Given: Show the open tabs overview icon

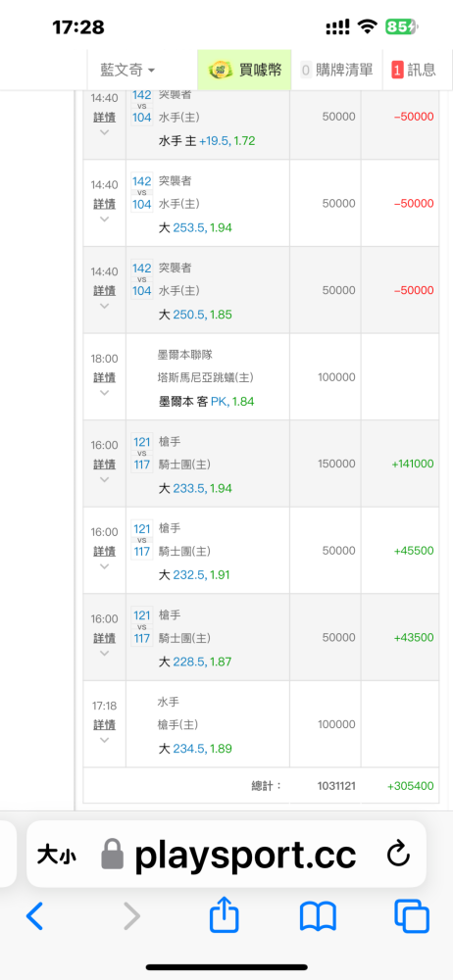Looking at the screenshot, I should tap(412, 917).
